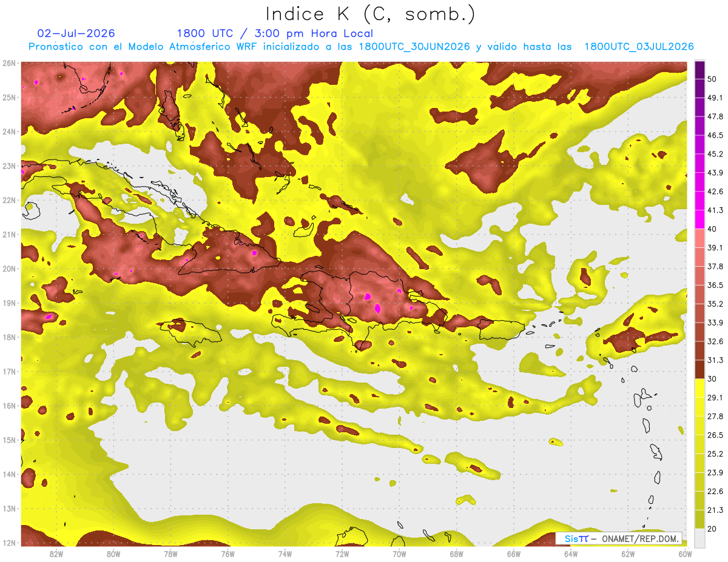
Task: Click the "ONAMET/REP.DOM." credit label
Action: point(639,538)
